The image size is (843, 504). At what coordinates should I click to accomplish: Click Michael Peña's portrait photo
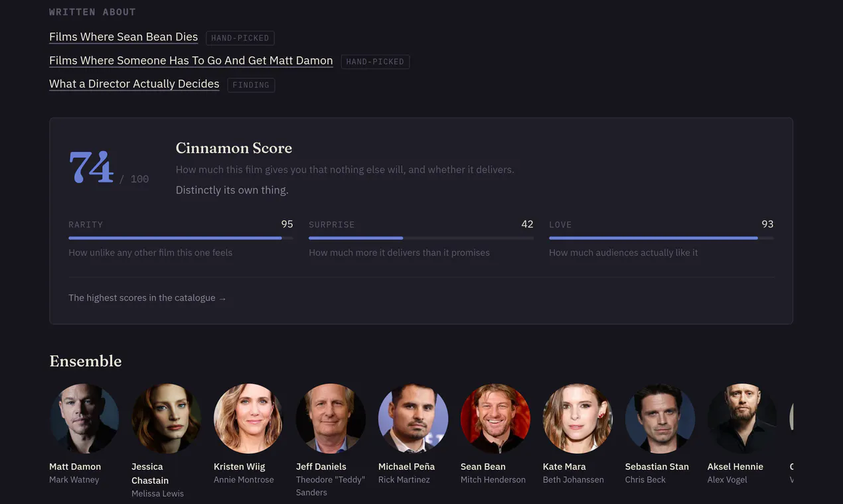[x=414, y=418]
